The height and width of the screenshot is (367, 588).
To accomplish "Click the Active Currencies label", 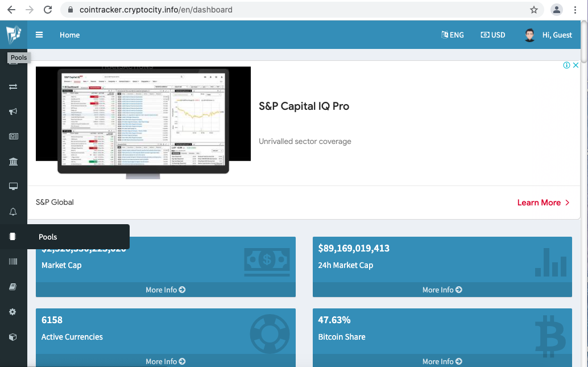I will pyautogui.click(x=72, y=337).
